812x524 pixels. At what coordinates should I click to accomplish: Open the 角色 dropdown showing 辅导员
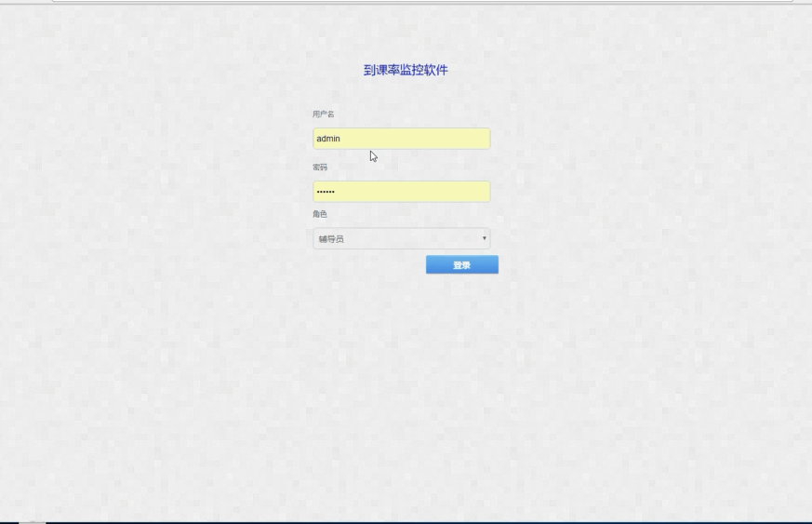401,238
